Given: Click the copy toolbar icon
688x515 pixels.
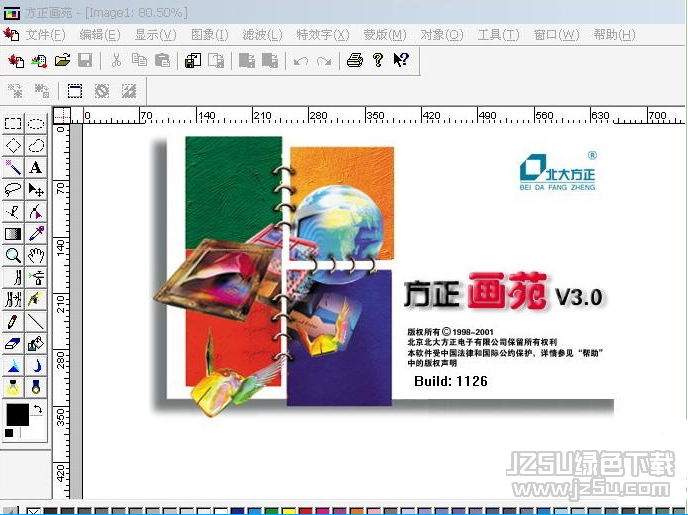Looking at the screenshot, I should (x=140, y=60).
